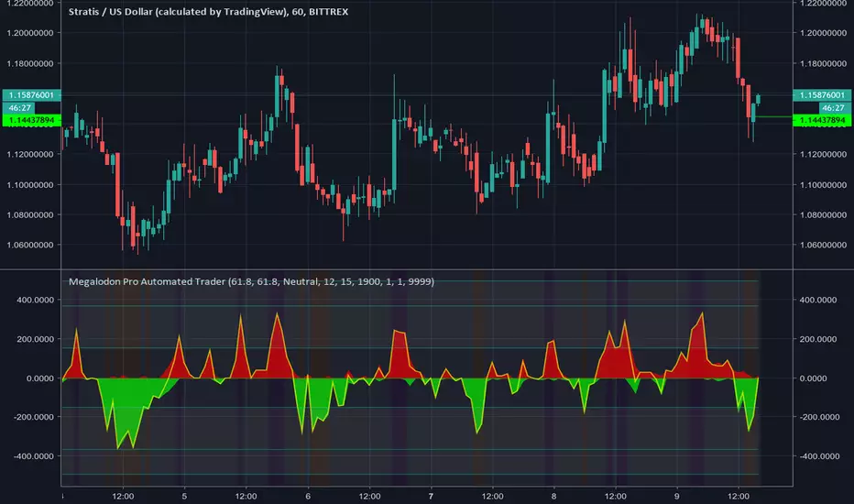Select the green 1.14437894 label on left axis
Image resolution: width=854 pixels, height=504 pixels.
coord(31,120)
